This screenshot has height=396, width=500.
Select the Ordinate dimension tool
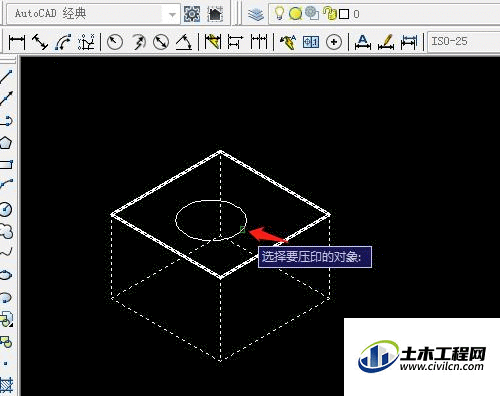pos(86,42)
